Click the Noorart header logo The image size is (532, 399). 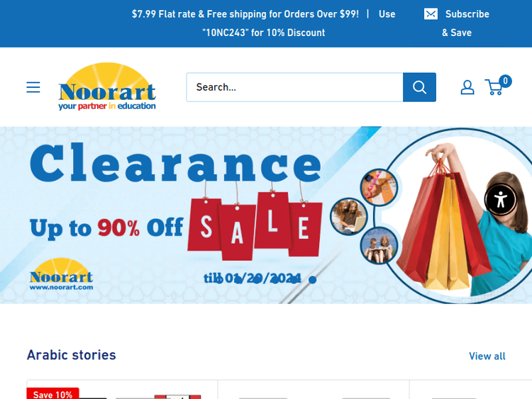[107, 86]
